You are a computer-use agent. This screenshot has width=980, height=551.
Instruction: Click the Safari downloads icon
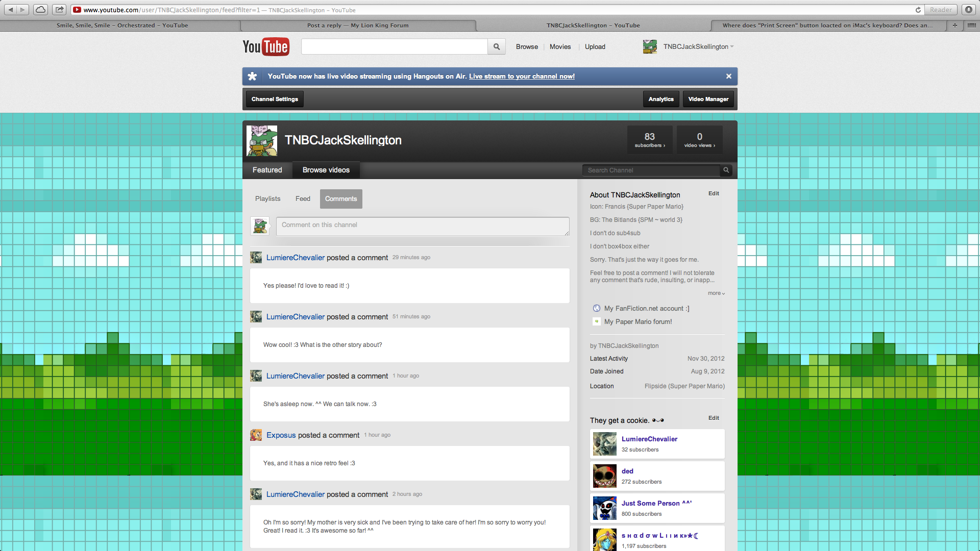[x=968, y=10]
